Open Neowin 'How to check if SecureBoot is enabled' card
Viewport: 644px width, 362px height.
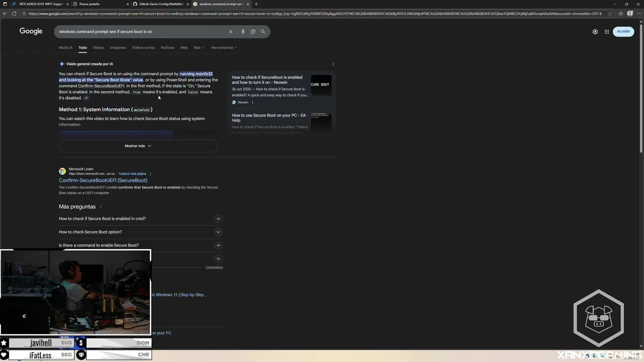(x=267, y=80)
